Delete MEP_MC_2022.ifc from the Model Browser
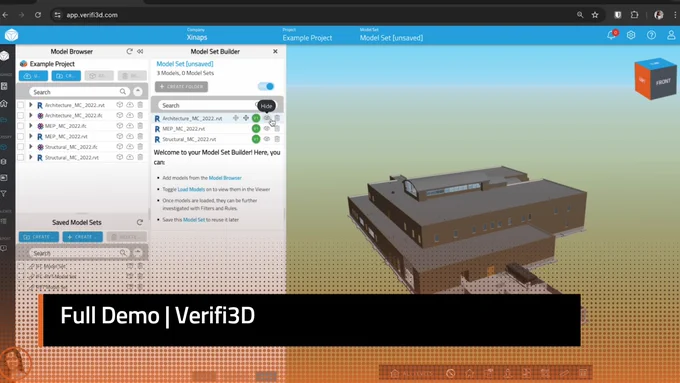The image size is (680, 383). pos(140,125)
